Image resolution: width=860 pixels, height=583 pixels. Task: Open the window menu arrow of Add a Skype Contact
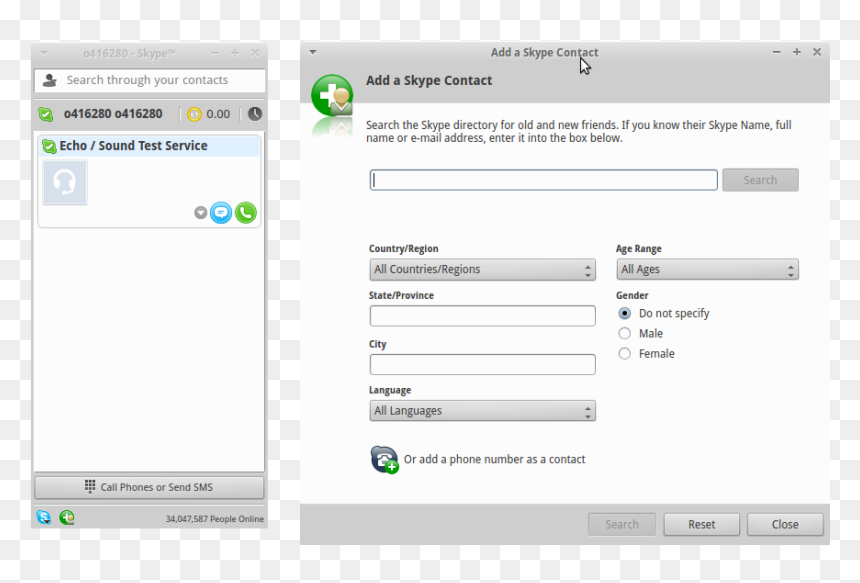[x=313, y=52]
